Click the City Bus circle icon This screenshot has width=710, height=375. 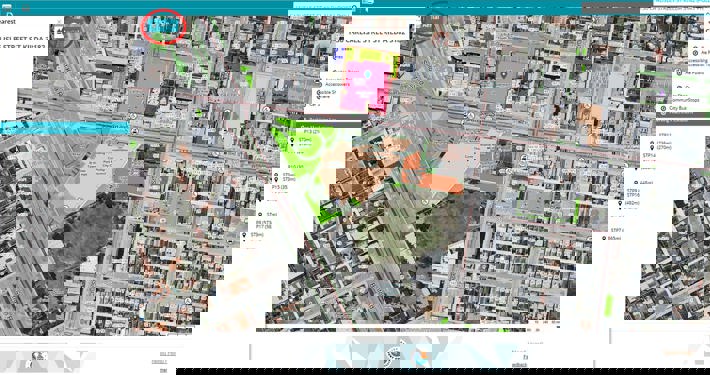click(664, 108)
